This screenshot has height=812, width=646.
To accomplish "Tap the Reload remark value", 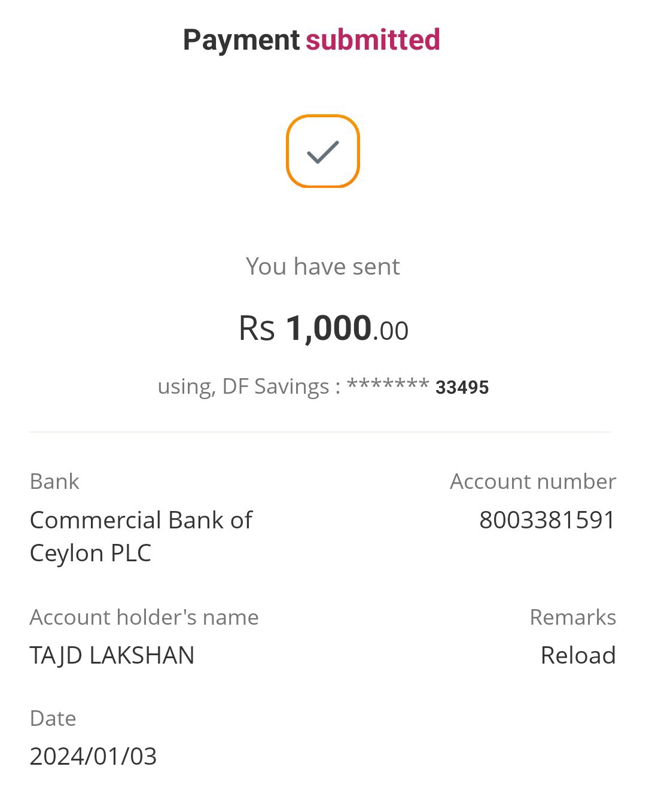I will 578,655.
